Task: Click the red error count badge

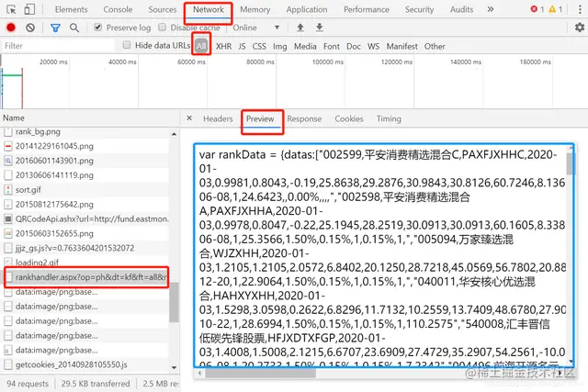Action: click(537, 9)
